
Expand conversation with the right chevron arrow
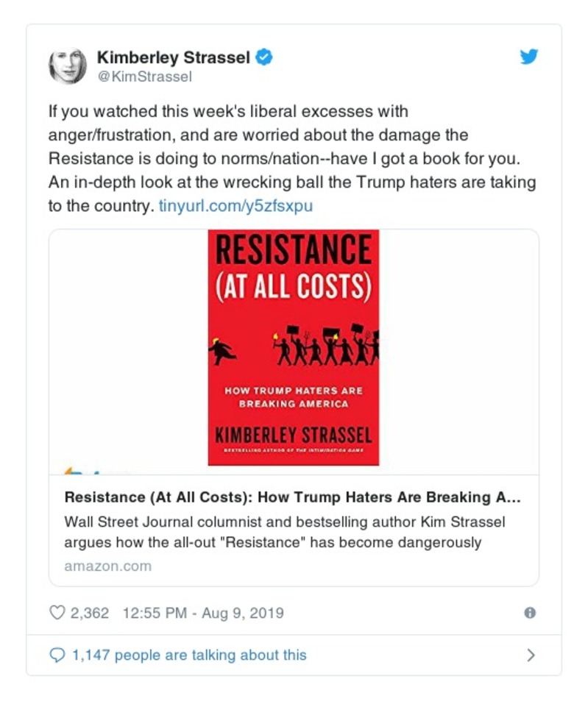531,655
